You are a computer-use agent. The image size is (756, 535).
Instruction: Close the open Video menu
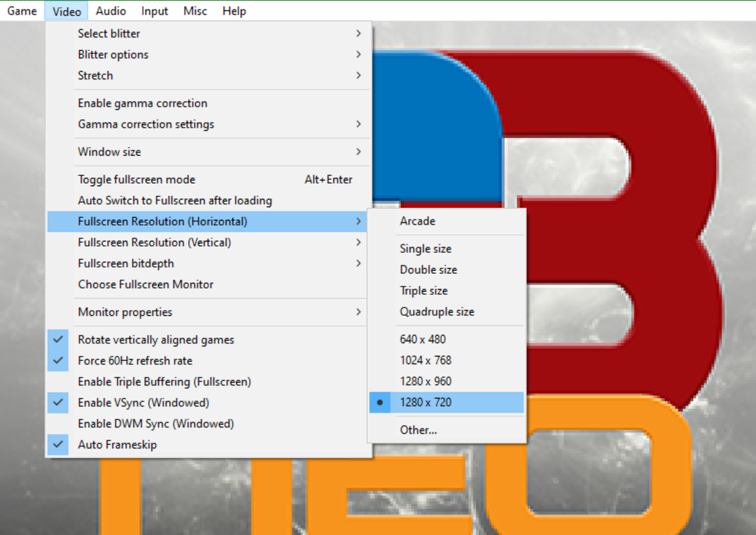click(x=67, y=11)
